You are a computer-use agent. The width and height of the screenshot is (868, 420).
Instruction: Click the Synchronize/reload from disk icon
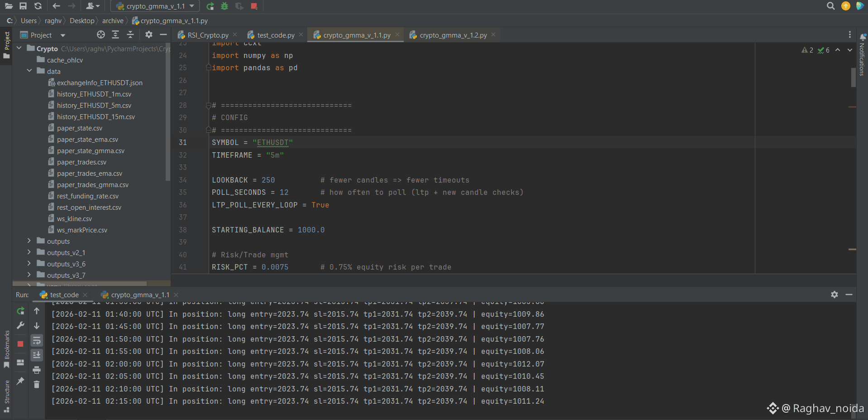click(x=38, y=6)
